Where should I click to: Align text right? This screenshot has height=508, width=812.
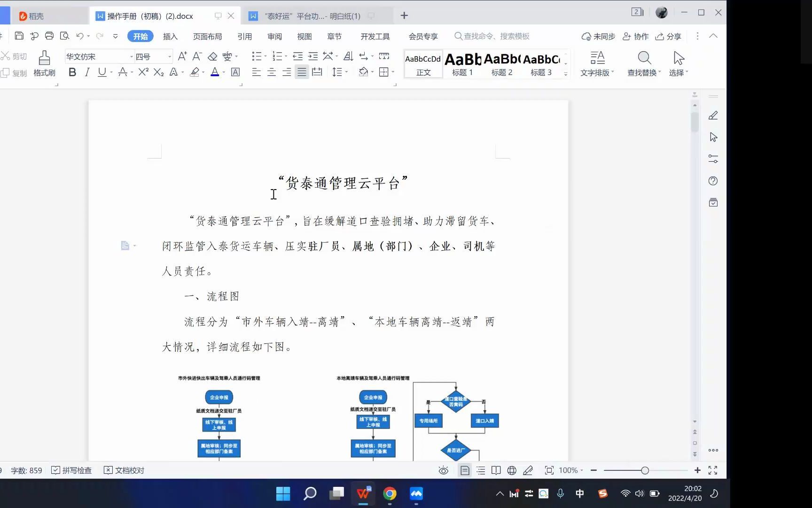287,72
